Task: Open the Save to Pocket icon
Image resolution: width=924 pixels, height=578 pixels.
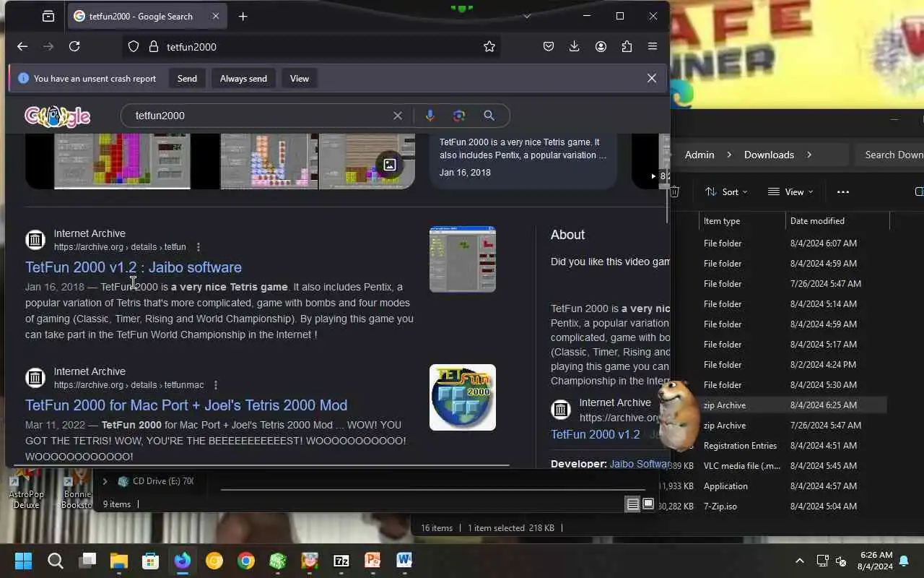Action: [549, 46]
